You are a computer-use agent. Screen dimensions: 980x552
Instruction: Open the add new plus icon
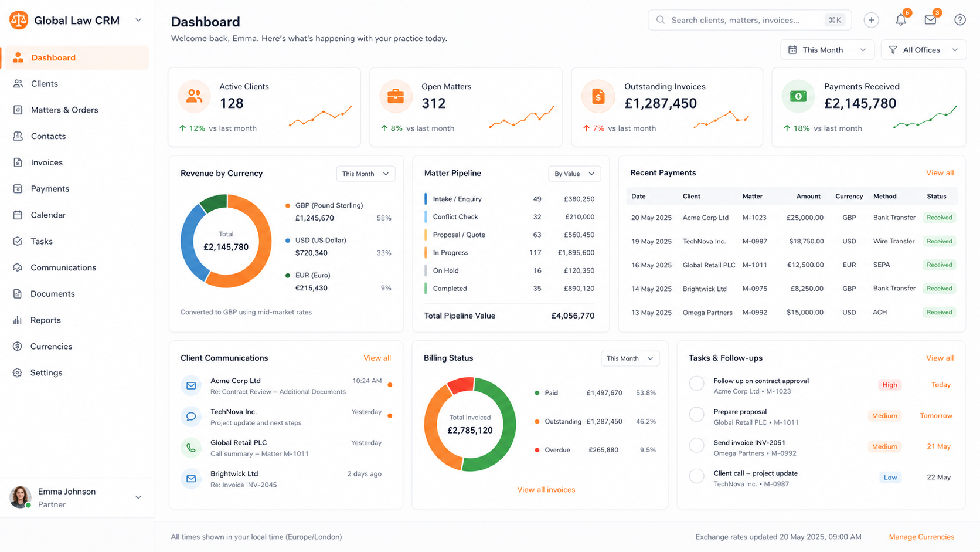(x=871, y=20)
